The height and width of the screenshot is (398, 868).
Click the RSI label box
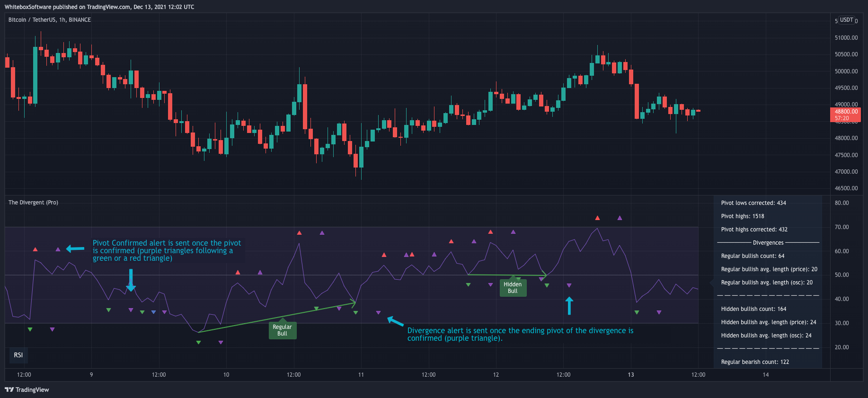tap(18, 355)
